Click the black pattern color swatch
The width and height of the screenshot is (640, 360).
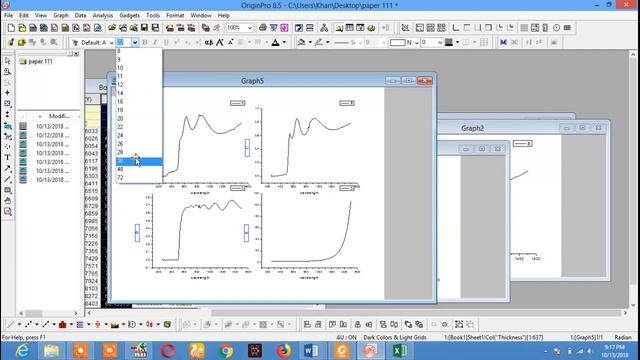point(449,42)
